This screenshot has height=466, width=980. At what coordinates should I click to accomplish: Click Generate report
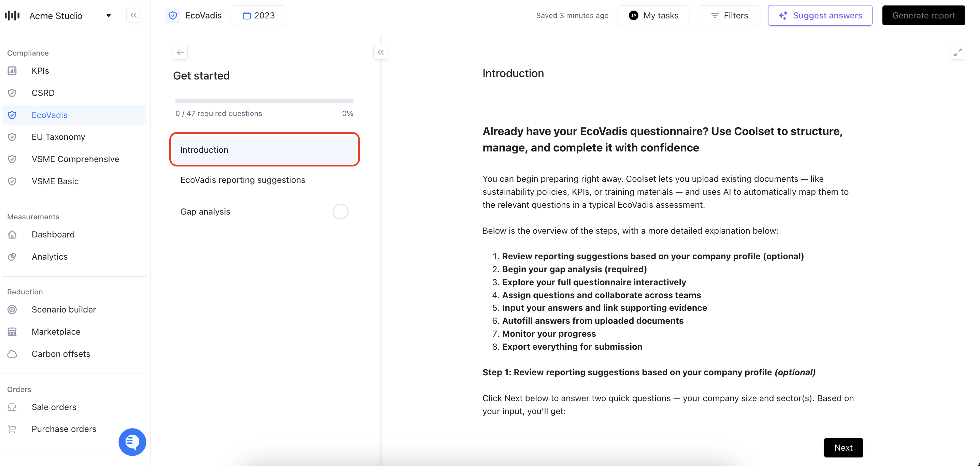[924, 16]
